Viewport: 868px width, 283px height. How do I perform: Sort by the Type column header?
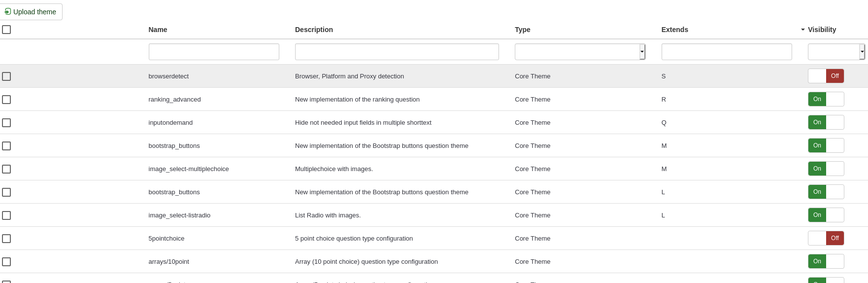pyautogui.click(x=522, y=30)
